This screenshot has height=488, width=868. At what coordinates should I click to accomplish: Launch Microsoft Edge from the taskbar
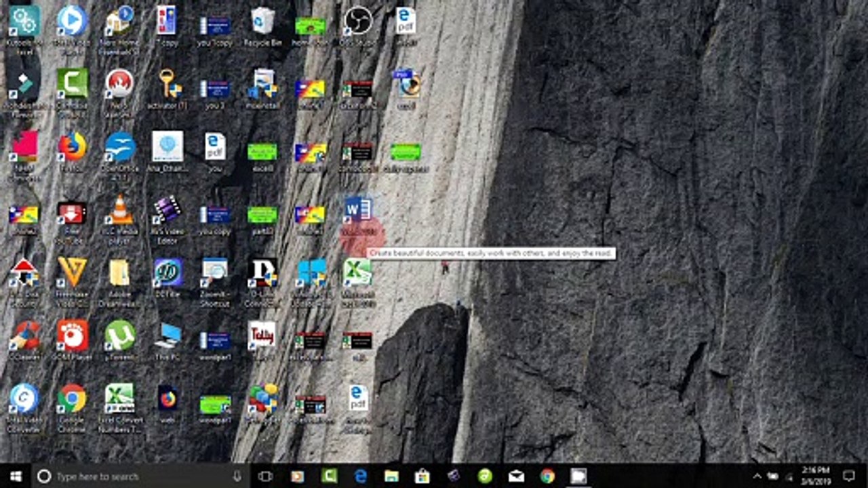click(x=361, y=476)
